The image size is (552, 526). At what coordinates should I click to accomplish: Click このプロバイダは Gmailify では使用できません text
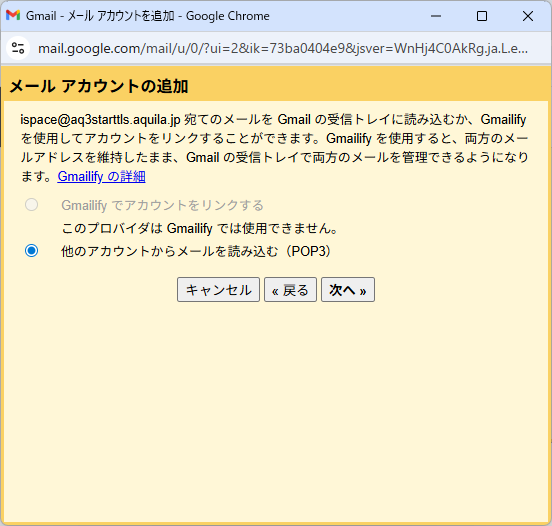[200, 228]
